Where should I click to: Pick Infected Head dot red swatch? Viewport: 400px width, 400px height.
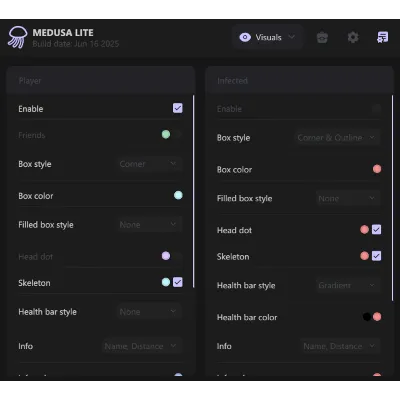click(x=364, y=230)
